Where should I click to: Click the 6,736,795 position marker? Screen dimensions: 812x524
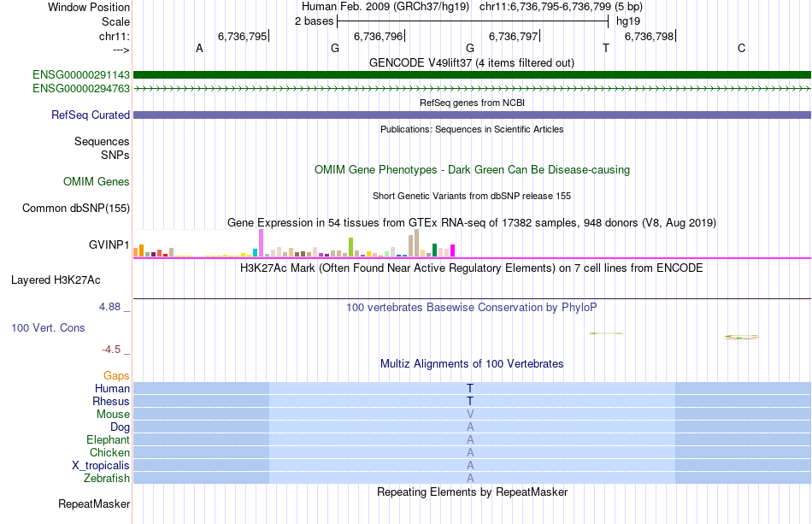click(244, 36)
